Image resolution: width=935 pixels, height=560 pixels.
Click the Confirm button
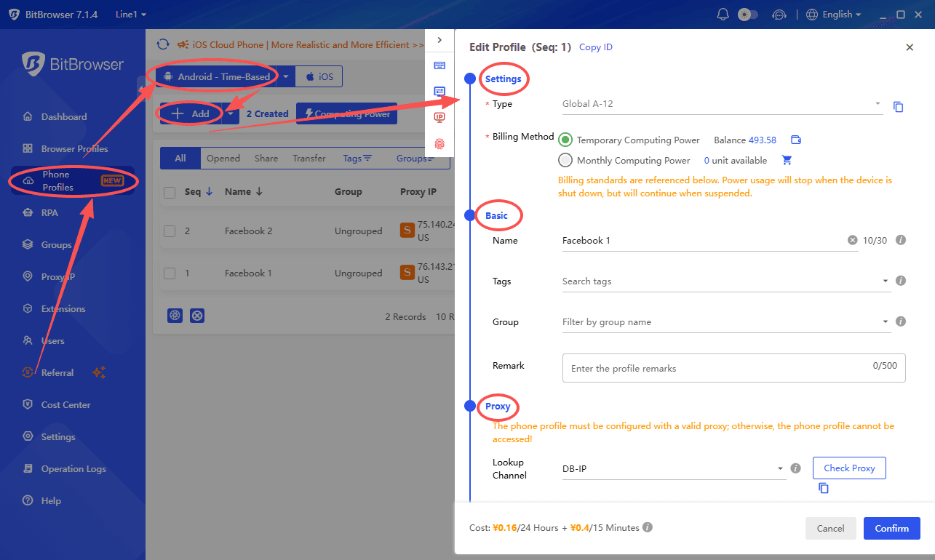892,529
